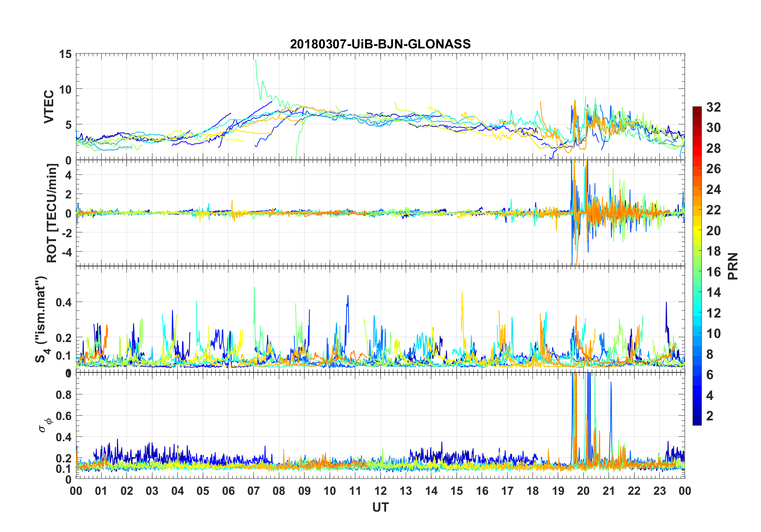Click colorbar tick label 8
The width and height of the screenshot is (761, 532).
(710, 354)
